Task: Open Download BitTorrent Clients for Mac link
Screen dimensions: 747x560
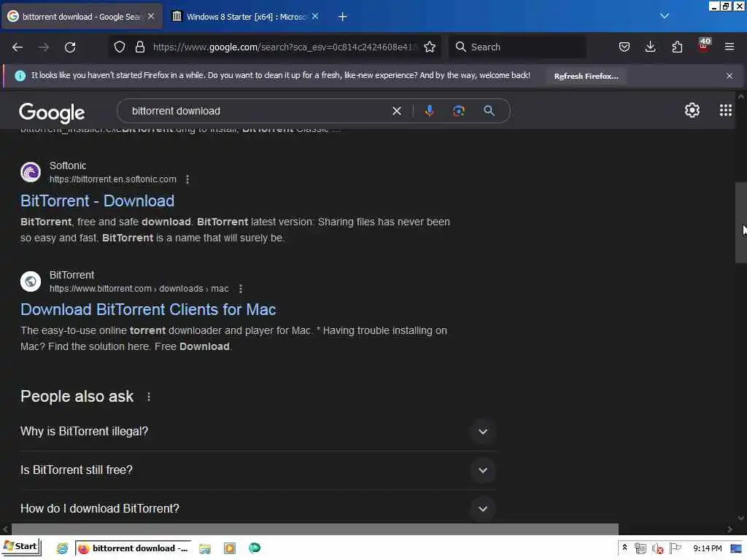Action: tap(148, 309)
